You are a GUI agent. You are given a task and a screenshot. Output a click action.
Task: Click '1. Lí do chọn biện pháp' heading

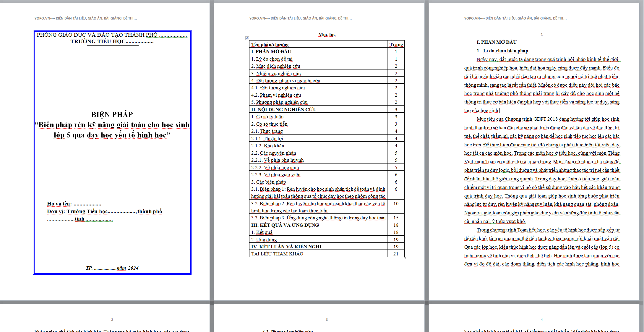coord(502,51)
